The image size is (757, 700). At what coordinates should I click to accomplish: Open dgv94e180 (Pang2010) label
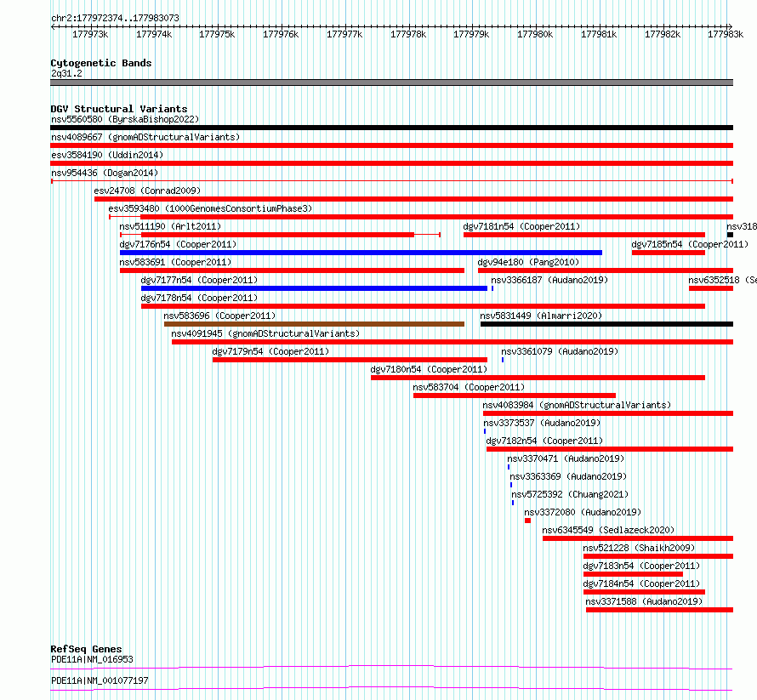point(528,262)
